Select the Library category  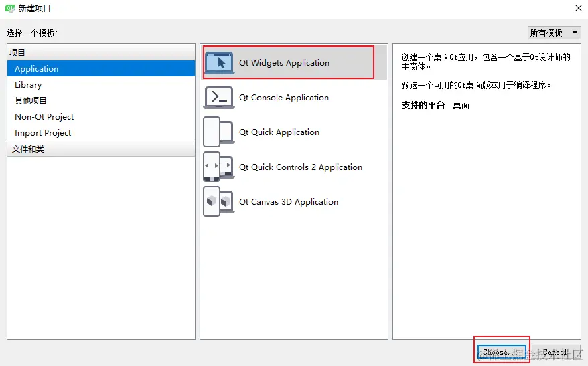click(101, 85)
